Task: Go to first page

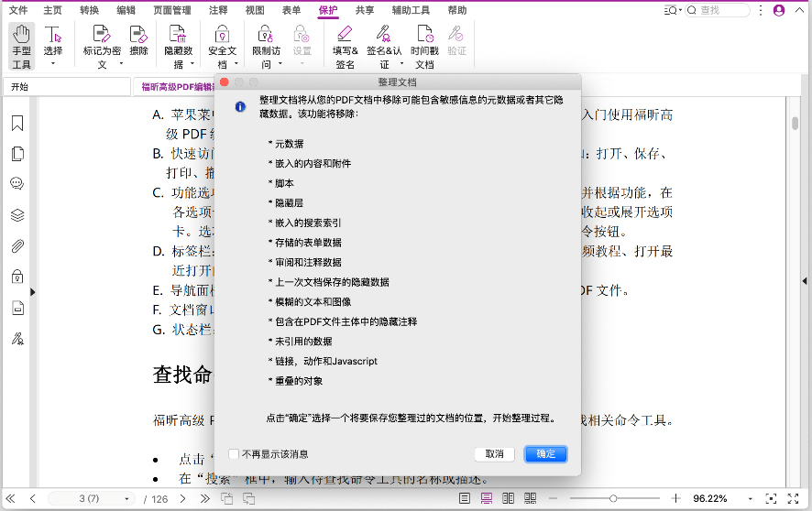Action: (10, 498)
